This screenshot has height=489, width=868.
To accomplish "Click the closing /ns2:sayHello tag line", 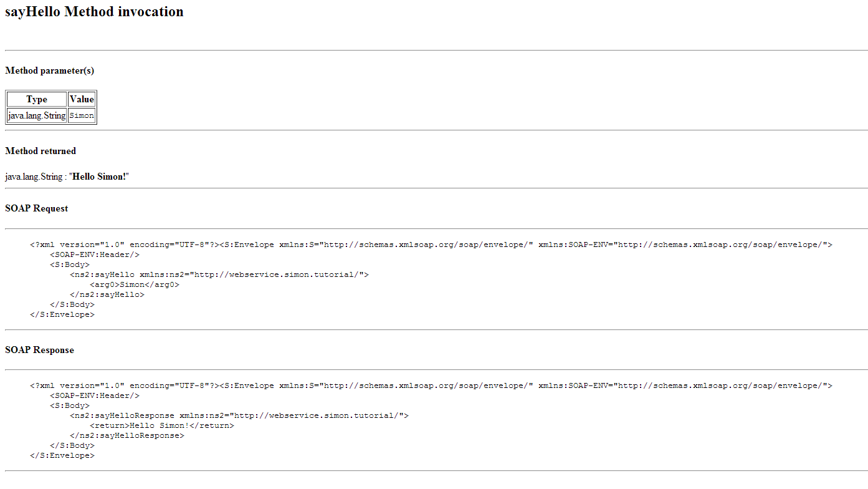I will coord(107,294).
